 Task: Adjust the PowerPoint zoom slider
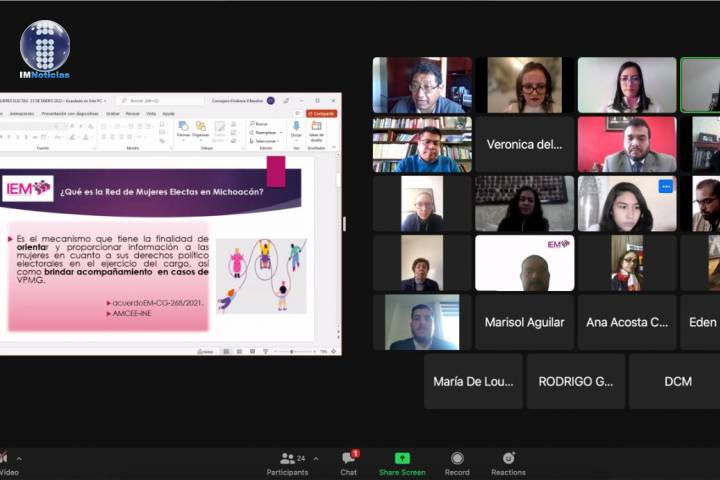(x=292, y=351)
